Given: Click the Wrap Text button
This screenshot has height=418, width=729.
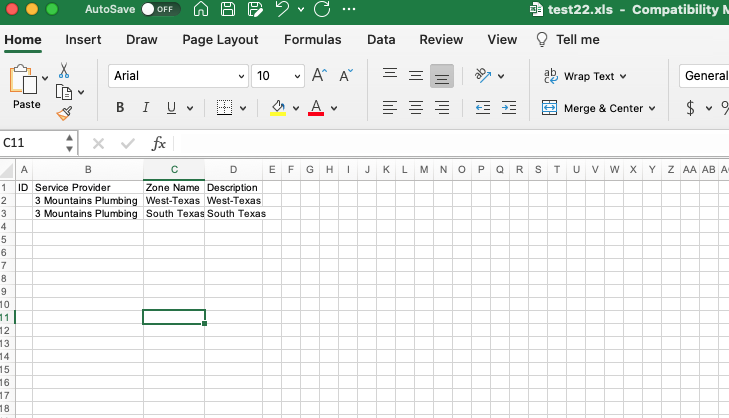Looking at the screenshot, I should (585, 76).
